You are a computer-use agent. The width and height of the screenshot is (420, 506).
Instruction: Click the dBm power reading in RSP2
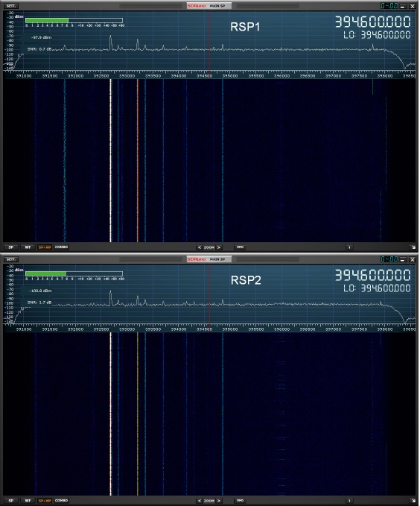click(x=40, y=291)
